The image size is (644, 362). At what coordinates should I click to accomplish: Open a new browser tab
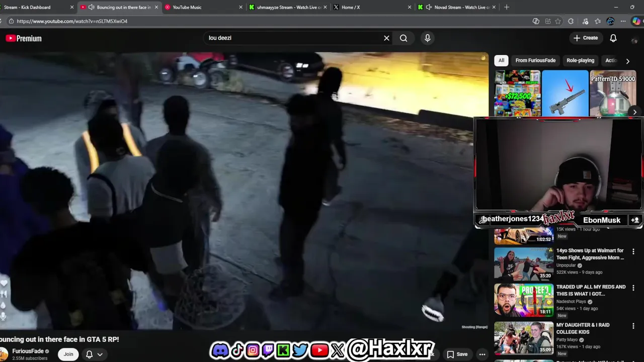click(507, 7)
